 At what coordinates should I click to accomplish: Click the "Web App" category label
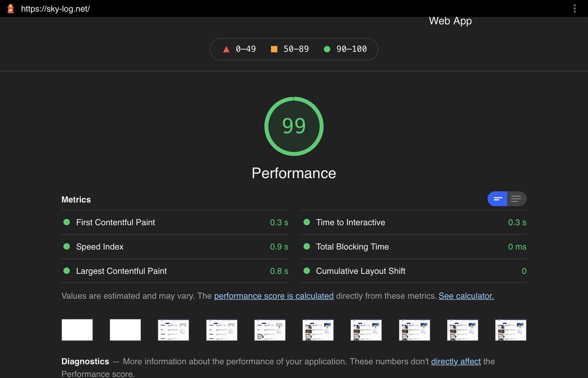(450, 21)
